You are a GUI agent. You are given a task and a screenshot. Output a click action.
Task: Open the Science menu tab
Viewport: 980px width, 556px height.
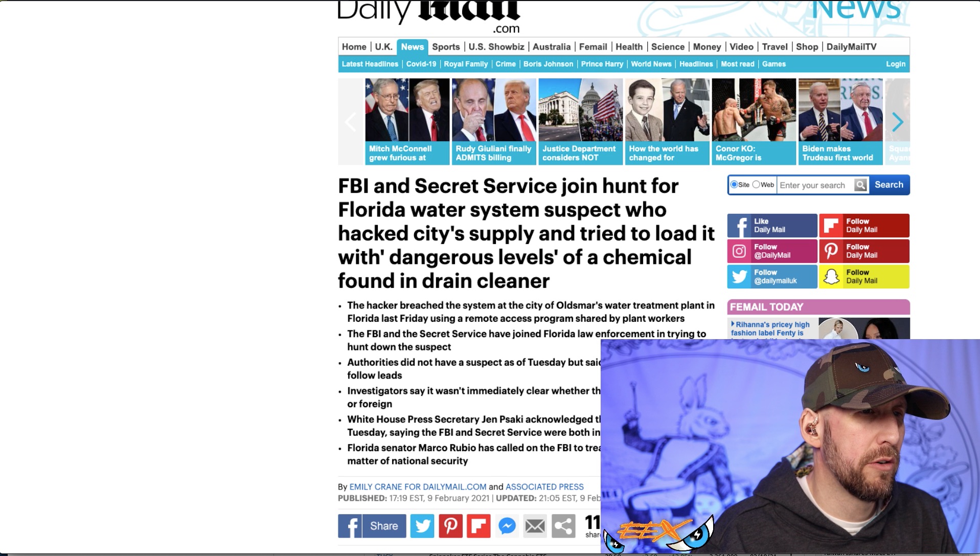(x=668, y=47)
